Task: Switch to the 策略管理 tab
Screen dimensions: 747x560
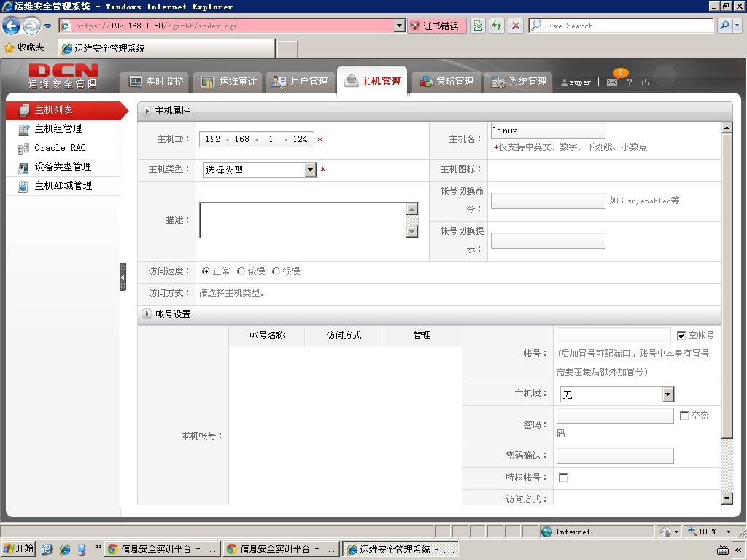Action: pos(447,82)
